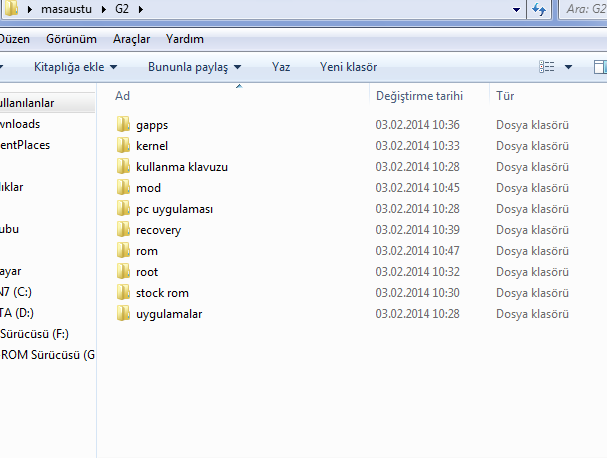Select the Favorites header in sidebar
Viewport: 607px width, 458px height.
pos(27,103)
